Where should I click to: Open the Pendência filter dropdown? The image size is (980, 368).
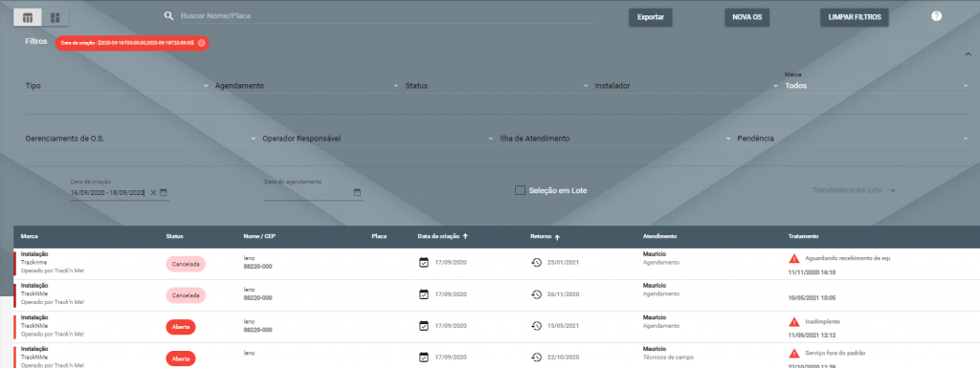[853, 139]
